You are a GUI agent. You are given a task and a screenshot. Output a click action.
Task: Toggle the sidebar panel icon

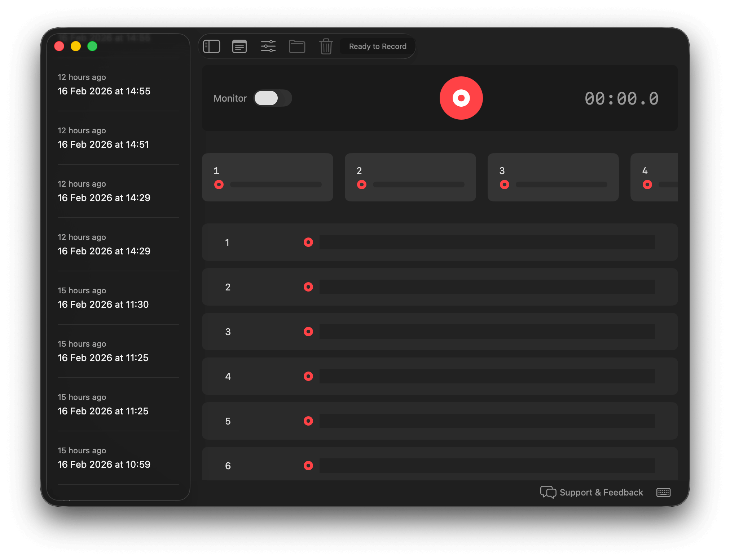click(x=211, y=46)
